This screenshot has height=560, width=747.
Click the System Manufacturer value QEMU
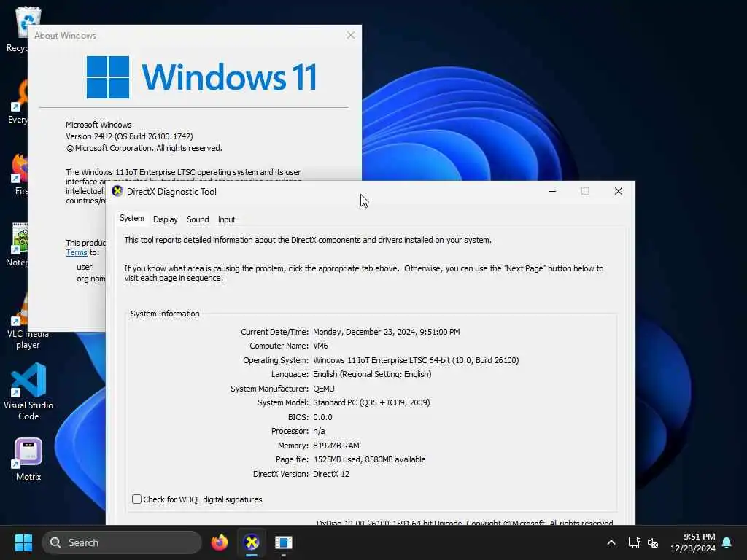323,389
